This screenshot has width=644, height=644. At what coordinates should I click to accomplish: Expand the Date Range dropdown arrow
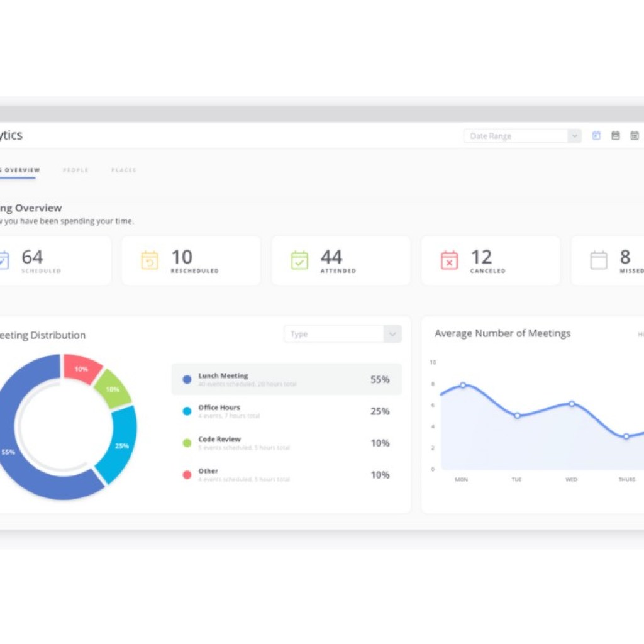coord(574,136)
